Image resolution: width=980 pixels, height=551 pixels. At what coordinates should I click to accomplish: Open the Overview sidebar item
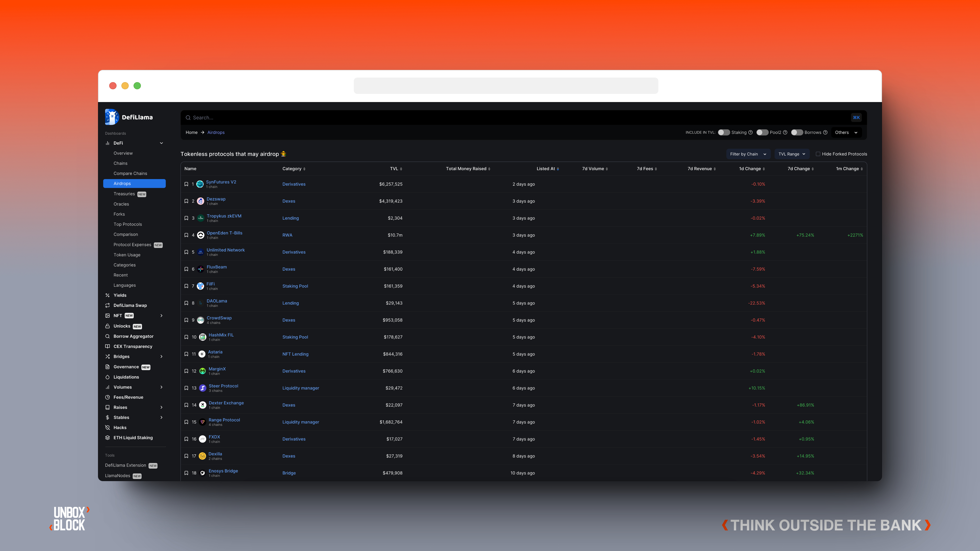(123, 153)
